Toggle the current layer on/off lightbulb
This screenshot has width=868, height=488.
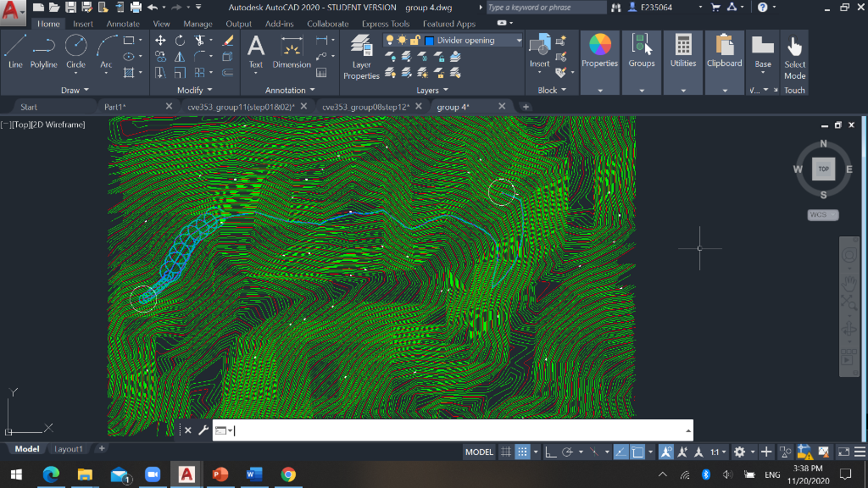(390, 41)
